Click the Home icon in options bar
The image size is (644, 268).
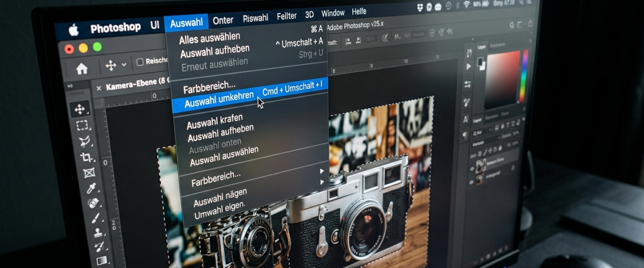[x=82, y=69]
